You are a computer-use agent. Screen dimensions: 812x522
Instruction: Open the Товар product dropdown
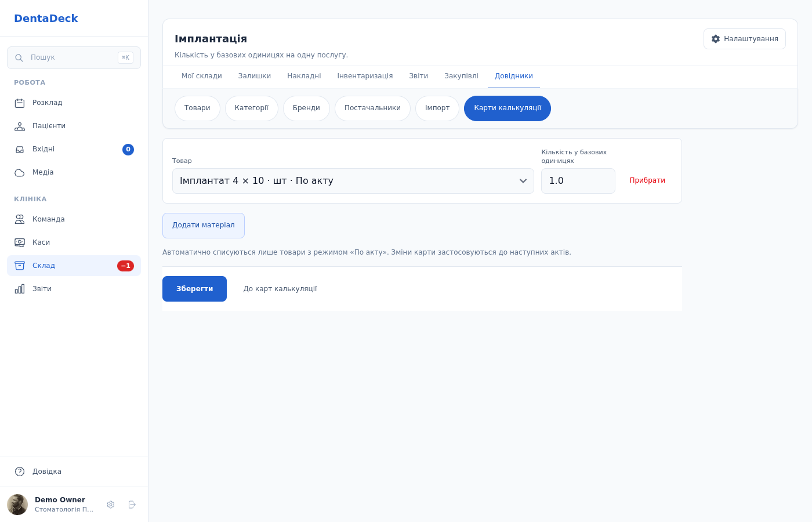[x=353, y=181]
